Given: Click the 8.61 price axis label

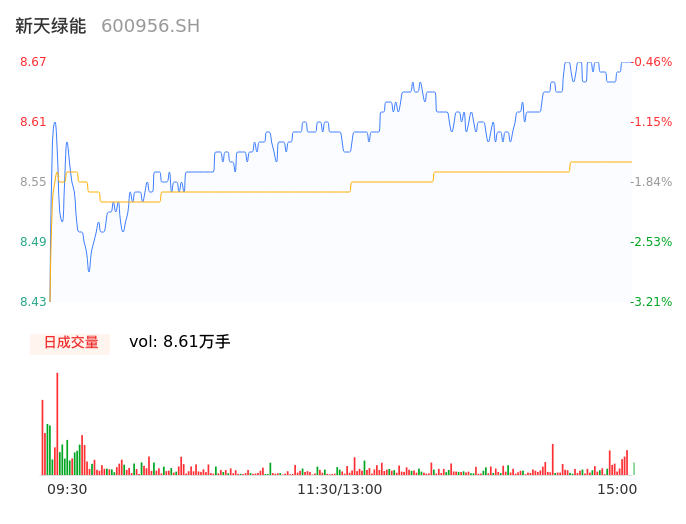Looking at the screenshot, I should click(33, 122).
